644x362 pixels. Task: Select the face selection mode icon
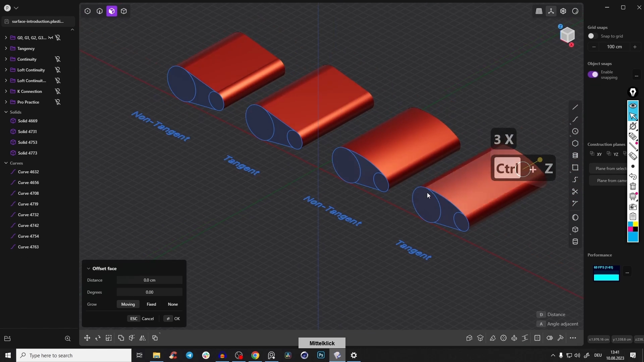pyautogui.click(x=112, y=11)
